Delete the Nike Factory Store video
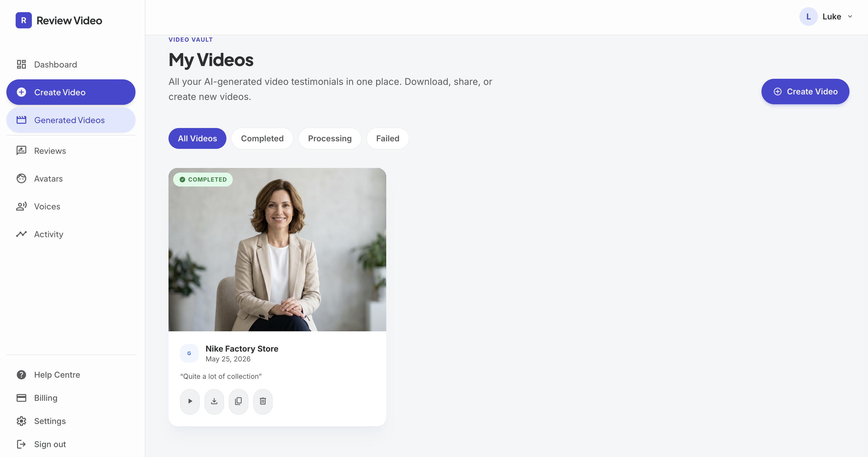This screenshot has width=868, height=457. pos(263,401)
